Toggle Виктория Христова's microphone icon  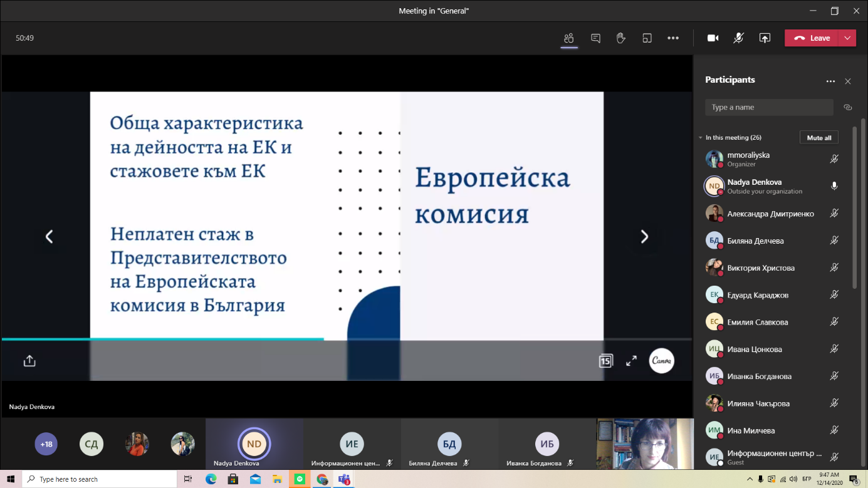pyautogui.click(x=834, y=267)
